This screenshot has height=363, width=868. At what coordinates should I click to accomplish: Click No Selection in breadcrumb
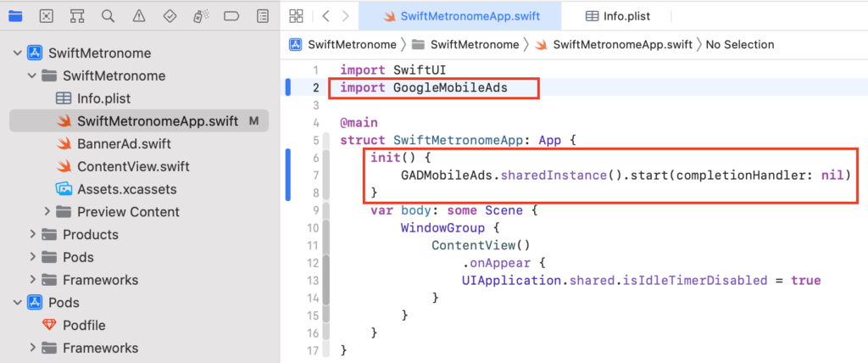pos(740,44)
